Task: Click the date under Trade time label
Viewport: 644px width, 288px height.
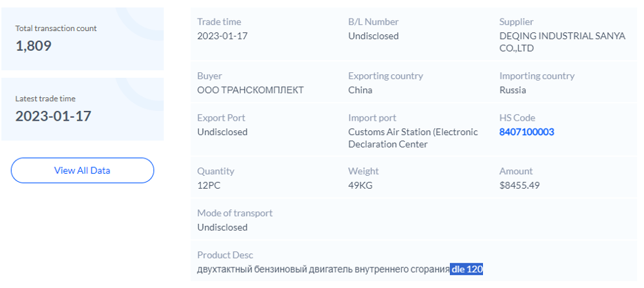Action: click(222, 36)
